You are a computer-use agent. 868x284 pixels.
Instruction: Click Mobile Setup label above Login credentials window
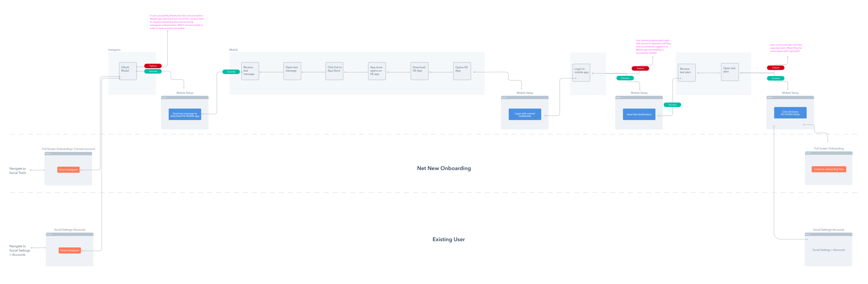coord(525,93)
